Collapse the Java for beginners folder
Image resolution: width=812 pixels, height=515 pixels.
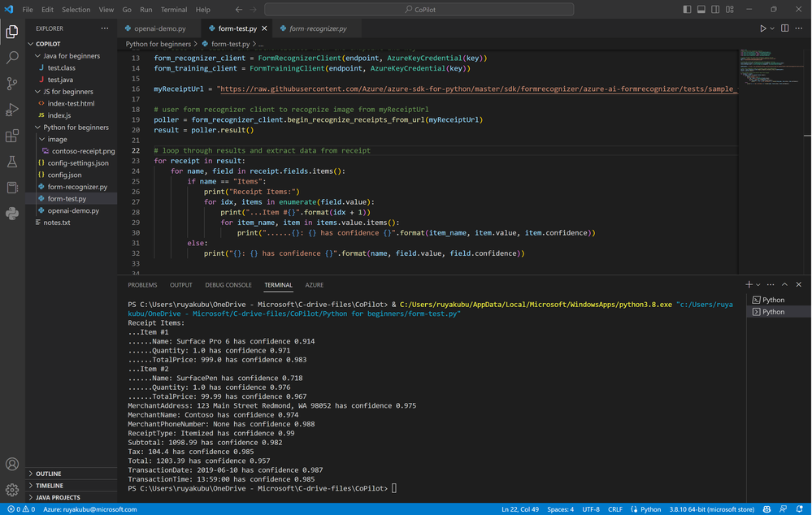click(x=72, y=56)
